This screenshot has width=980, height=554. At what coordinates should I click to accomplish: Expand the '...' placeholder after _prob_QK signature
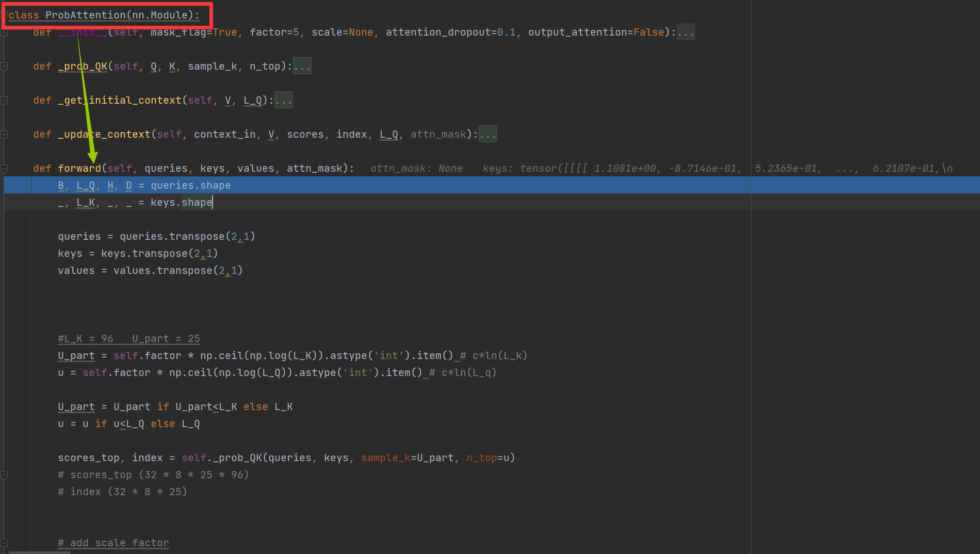tap(302, 66)
